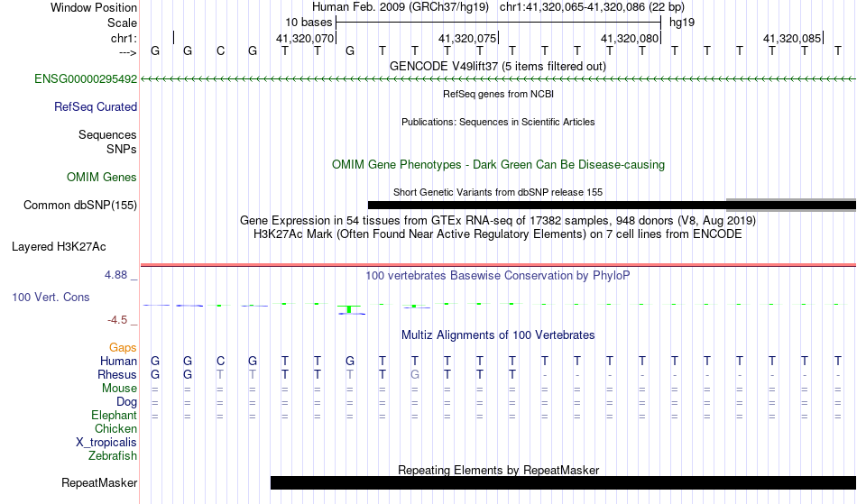857x504 pixels.
Task: Select the Human species label
Action: click(x=118, y=361)
